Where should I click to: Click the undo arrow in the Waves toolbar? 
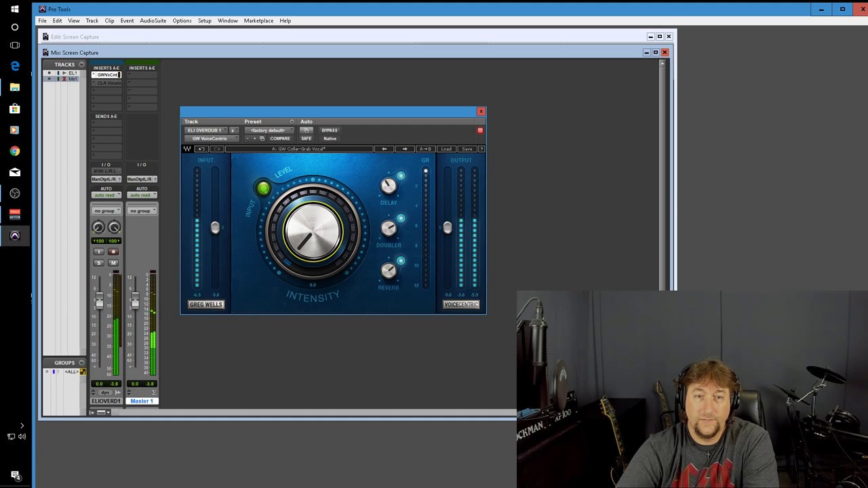201,149
